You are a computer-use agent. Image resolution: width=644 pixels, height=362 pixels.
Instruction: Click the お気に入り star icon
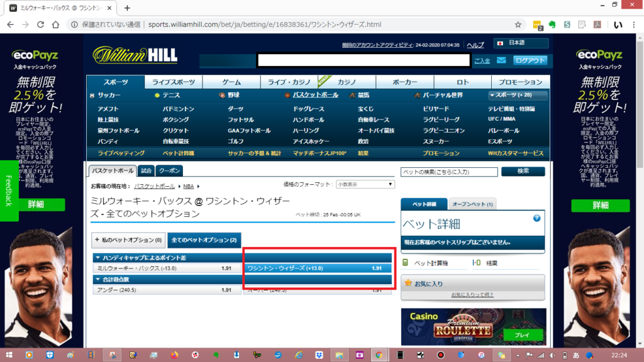(408, 283)
